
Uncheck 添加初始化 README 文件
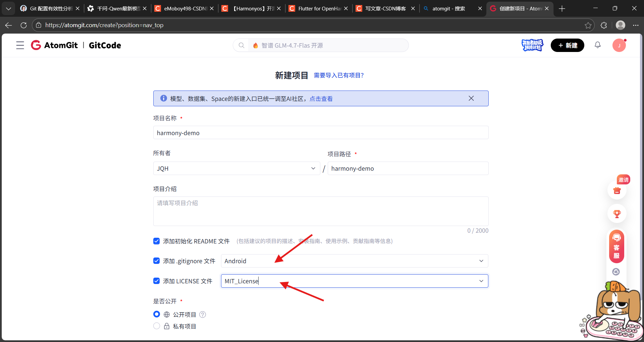point(156,241)
